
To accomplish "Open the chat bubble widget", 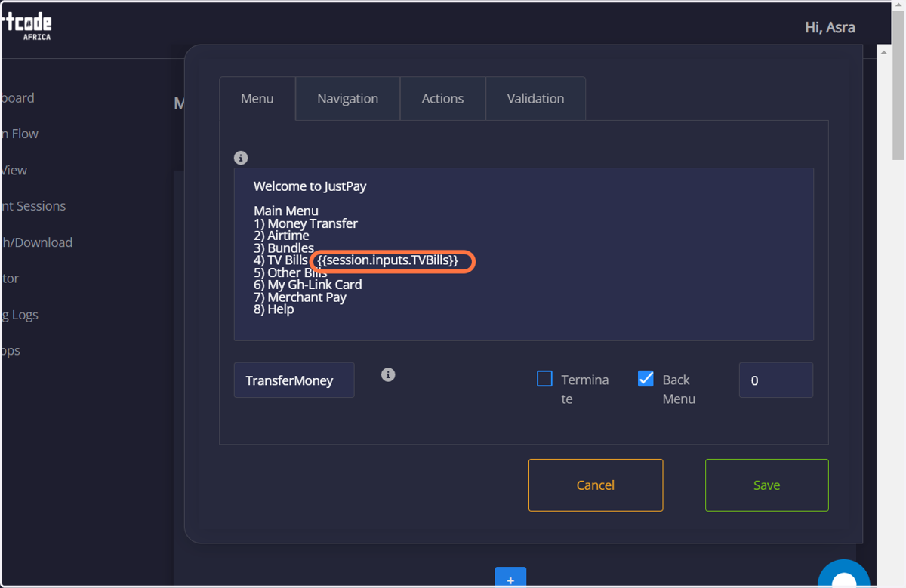I will tap(844, 575).
